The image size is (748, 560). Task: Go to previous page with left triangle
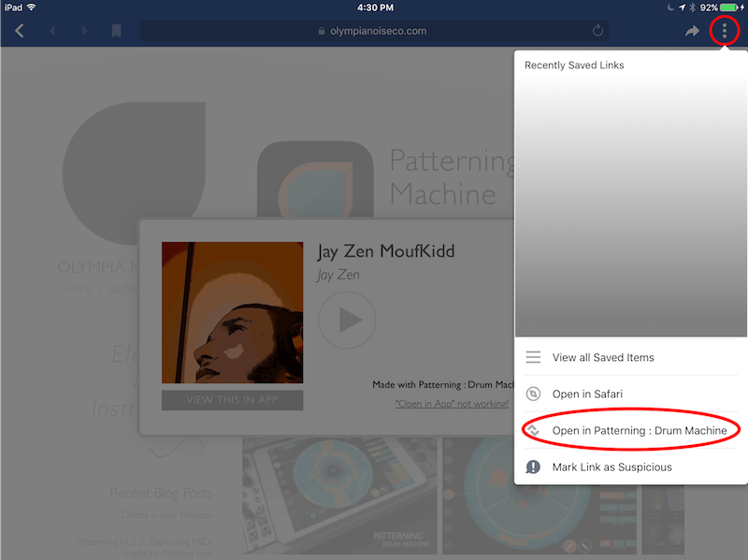52,31
